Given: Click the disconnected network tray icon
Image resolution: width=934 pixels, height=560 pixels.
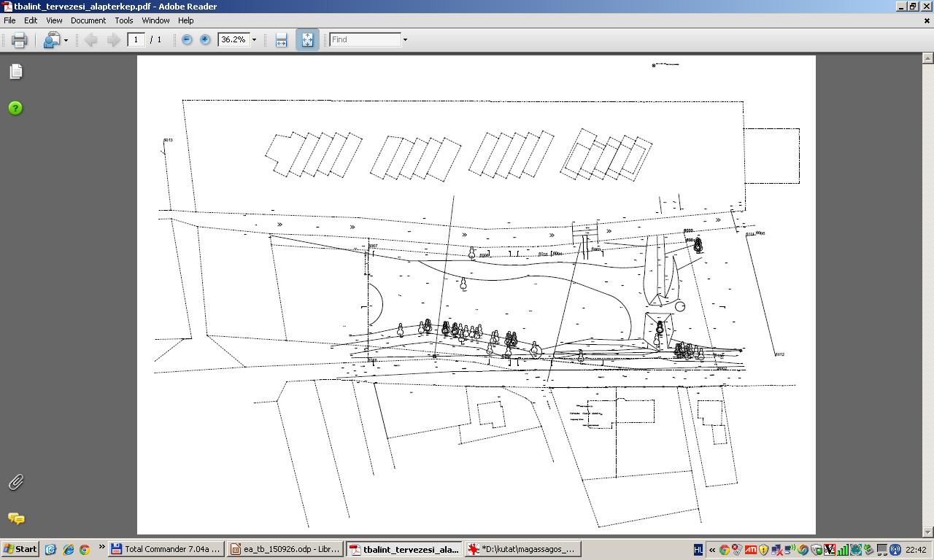Looking at the screenshot, I should coord(777,550).
